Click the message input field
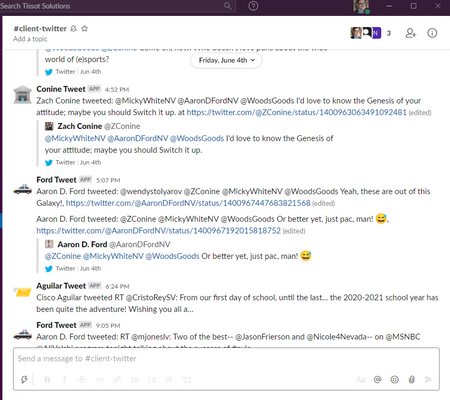The image size is (450, 400). pos(226,359)
